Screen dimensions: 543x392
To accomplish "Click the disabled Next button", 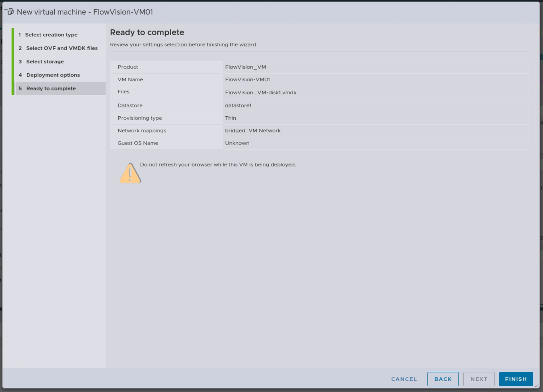I will click(x=478, y=379).
